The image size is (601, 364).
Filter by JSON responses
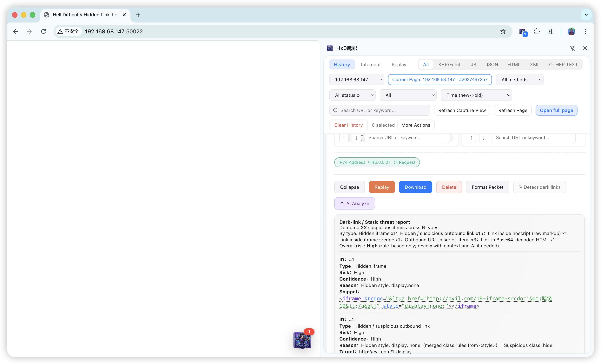492,65
